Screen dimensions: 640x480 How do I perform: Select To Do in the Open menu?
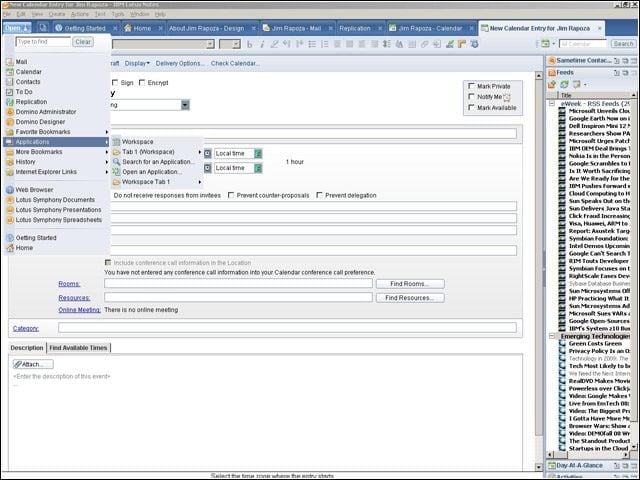tap(24, 92)
